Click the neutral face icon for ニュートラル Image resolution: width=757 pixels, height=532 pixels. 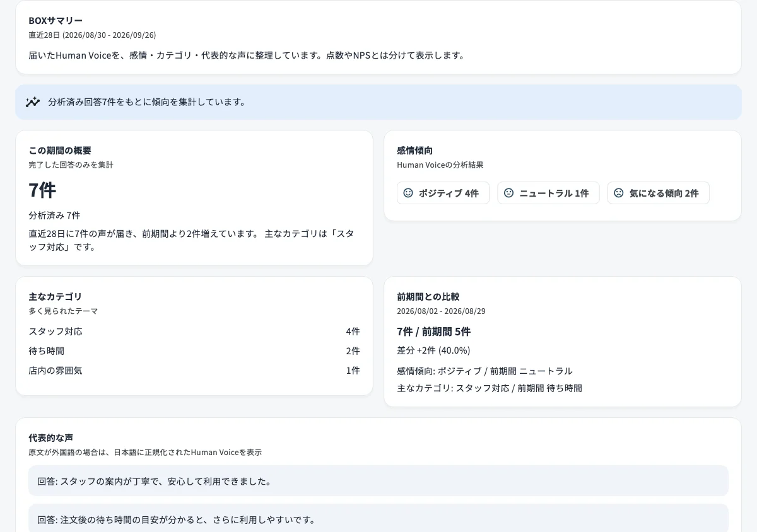click(508, 193)
